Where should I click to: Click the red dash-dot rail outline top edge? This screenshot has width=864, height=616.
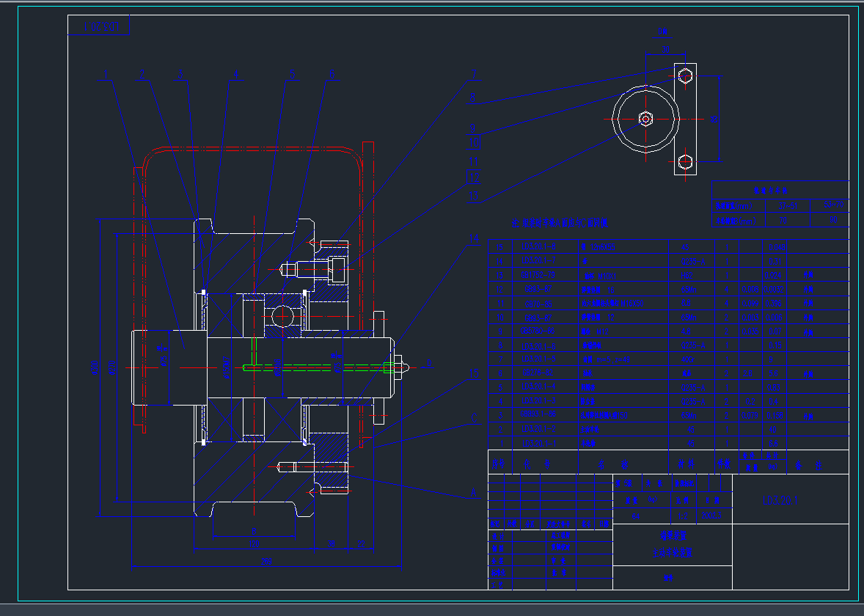pos(249,149)
